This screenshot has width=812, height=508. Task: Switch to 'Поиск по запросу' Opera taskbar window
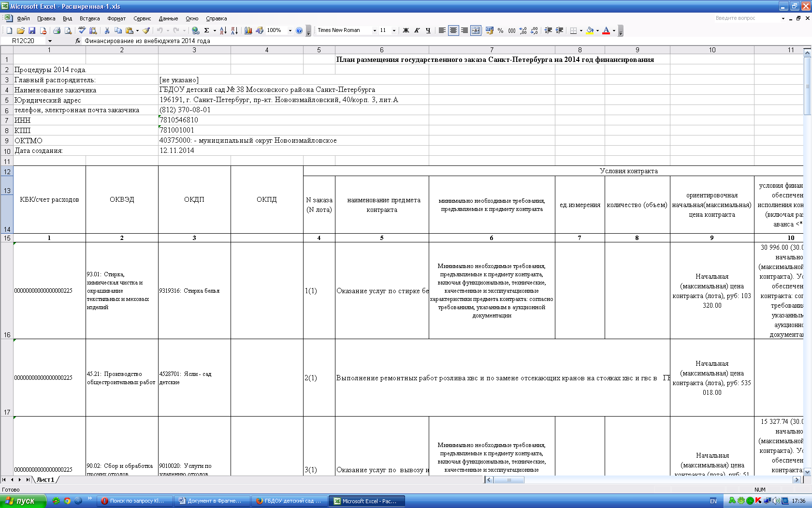click(135, 501)
